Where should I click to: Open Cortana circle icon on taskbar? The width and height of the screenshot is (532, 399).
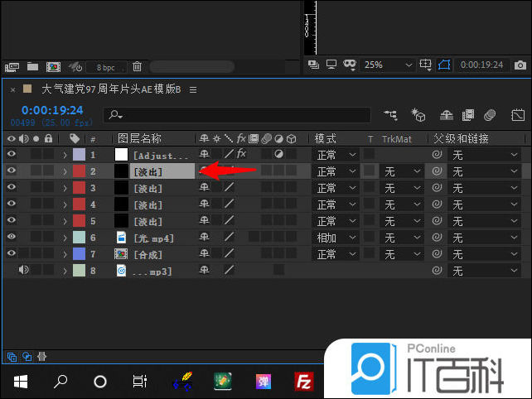[x=100, y=382]
